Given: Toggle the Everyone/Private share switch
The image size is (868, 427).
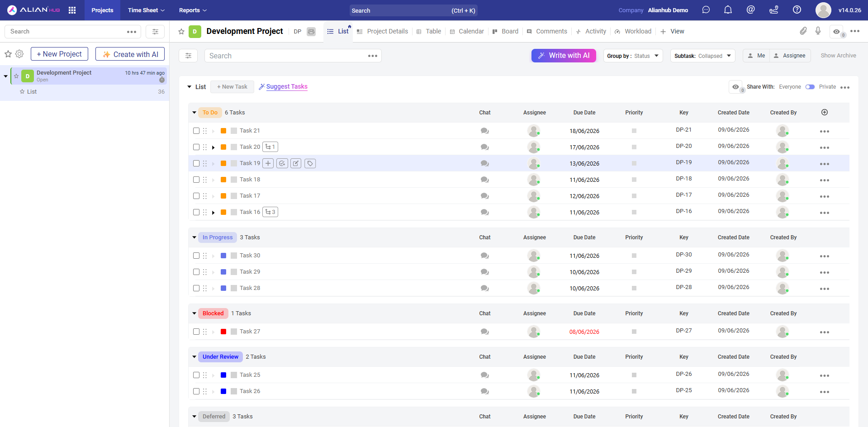Looking at the screenshot, I should (810, 87).
